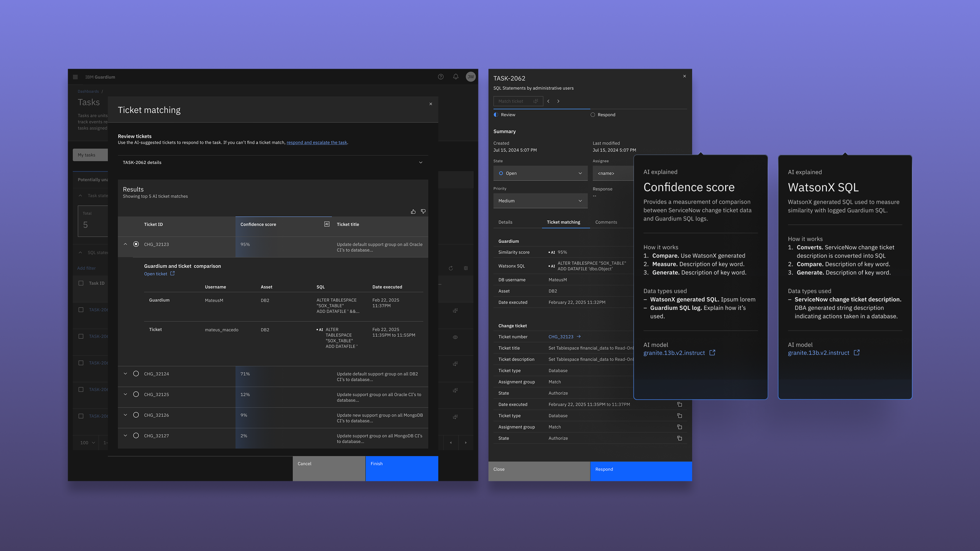Select the CHG_32126 radio button
Image resolution: width=980 pixels, height=551 pixels.
[x=136, y=415]
